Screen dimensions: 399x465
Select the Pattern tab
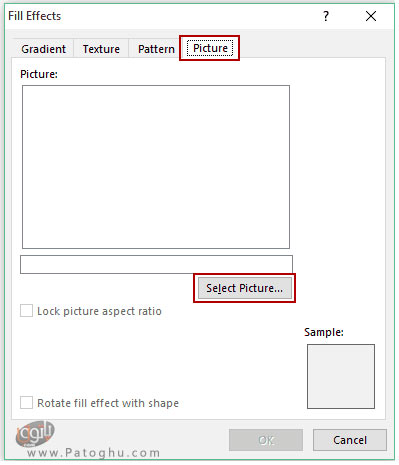(x=156, y=49)
